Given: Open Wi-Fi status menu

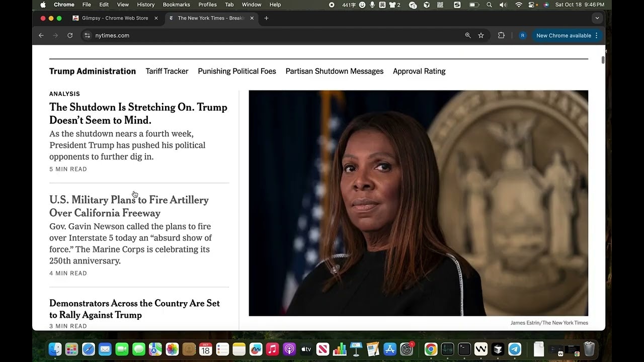Looking at the screenshot, I should [x=519, y=5].
